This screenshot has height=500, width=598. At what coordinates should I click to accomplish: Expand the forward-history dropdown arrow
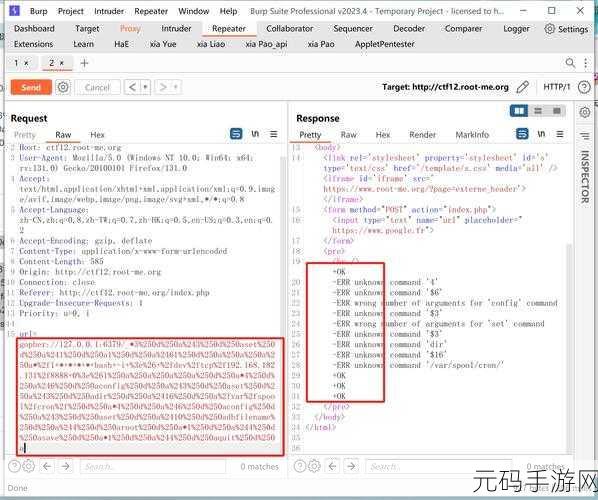tap(176, 87)
